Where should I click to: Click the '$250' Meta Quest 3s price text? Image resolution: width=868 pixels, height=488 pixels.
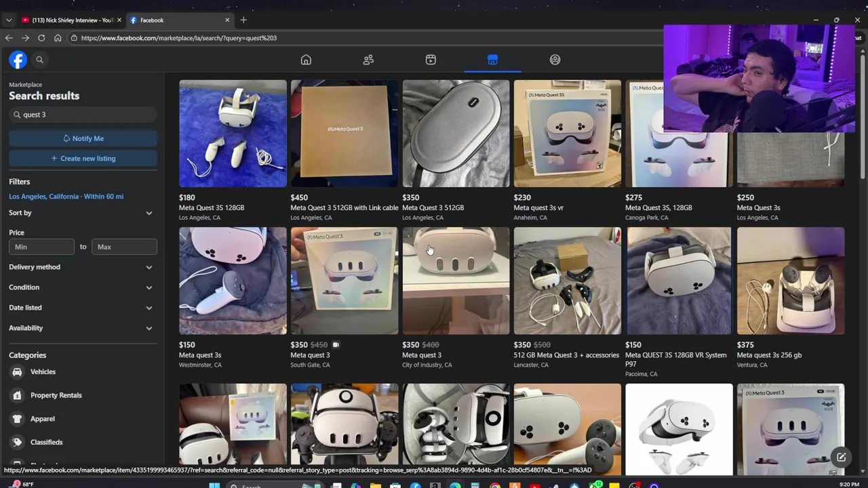point(745,197)
